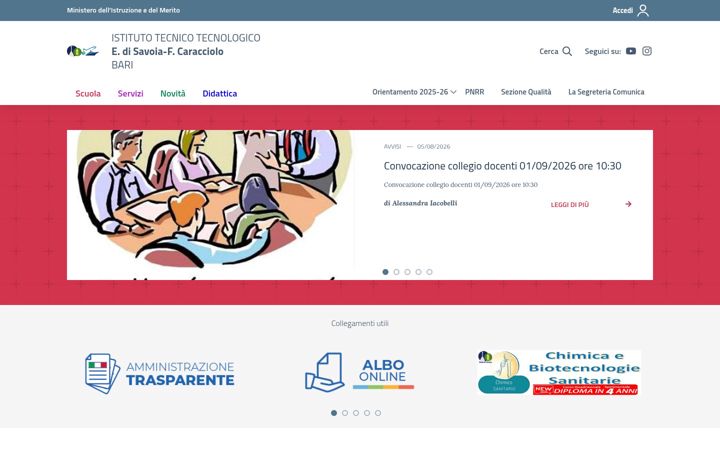Open Amministrazione Trasparente link text
720x450 pixels.
pyautogui.click(x=180, y=373)
